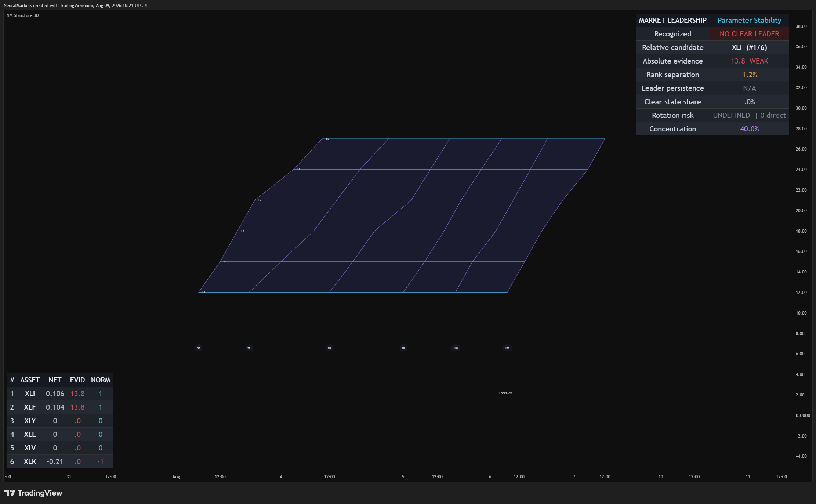Select the XLE asset row cell
The width and height of the screenshot is (816, 504).
pyautogui.click(x=30, y=434)
